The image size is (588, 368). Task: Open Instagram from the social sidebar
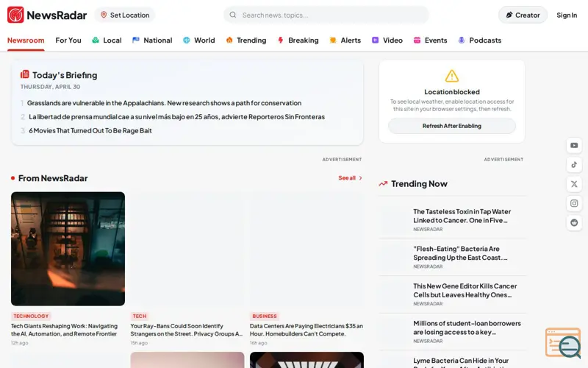tap(574, 203)
